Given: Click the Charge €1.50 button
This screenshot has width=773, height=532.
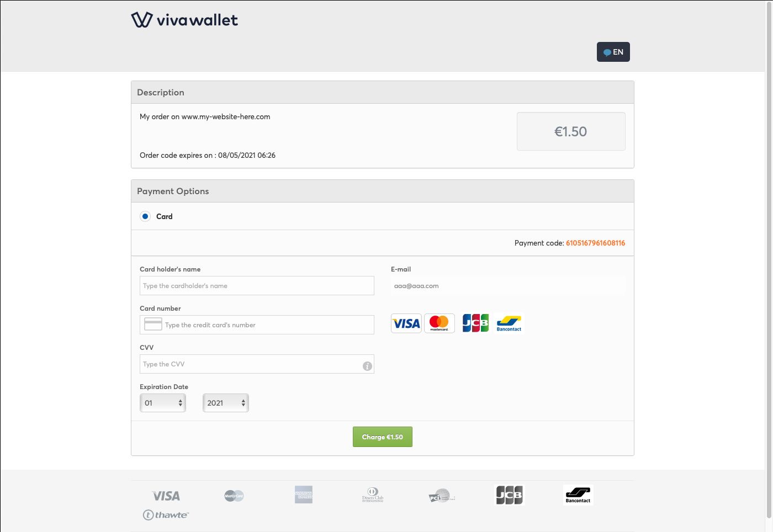Looking at the screenshot, I should coord(383,437).
